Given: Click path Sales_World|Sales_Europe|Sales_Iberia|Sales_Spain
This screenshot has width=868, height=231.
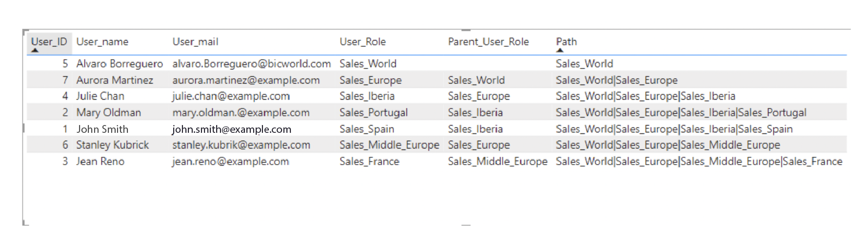Looking at the screenshot, I should click(x=674, y=129).
